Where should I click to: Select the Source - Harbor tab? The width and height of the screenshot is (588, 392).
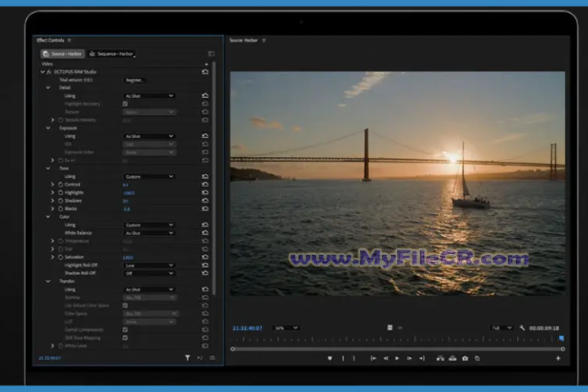pyautogui.click(x=63, y=54)
